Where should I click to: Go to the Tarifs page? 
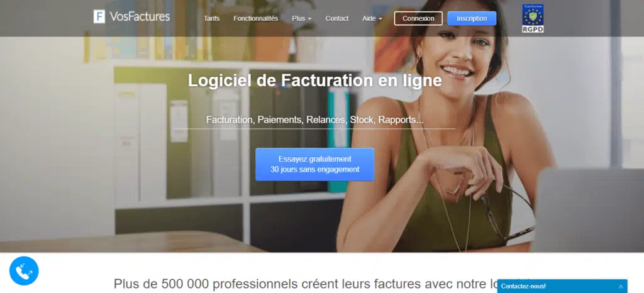[x=211, y=18]
